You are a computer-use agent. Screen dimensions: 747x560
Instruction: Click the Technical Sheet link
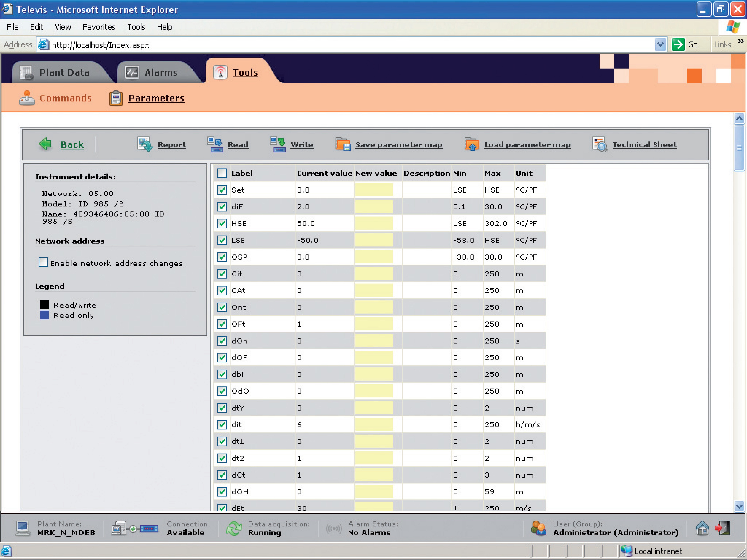point(645,145)
